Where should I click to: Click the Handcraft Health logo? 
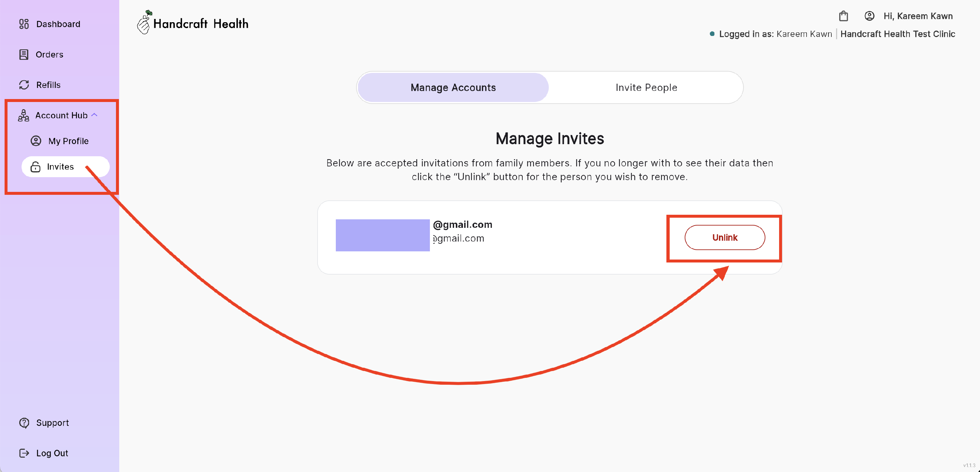(x=193, y=23)
